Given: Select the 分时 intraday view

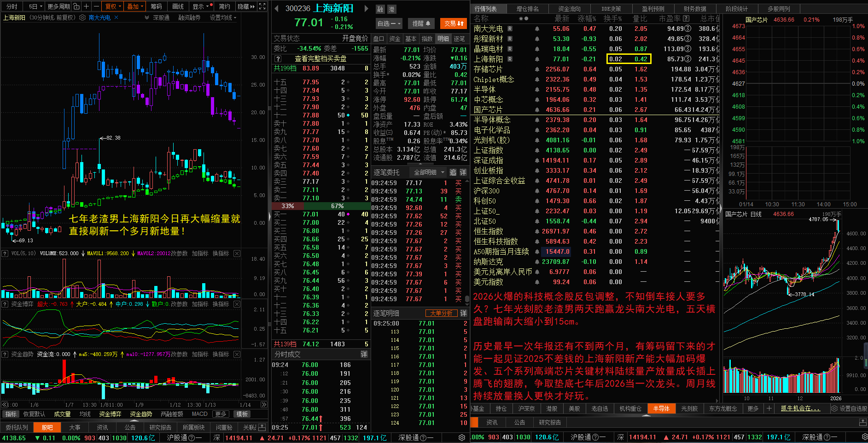Looking at the screenshot, I should pos(12,6).
